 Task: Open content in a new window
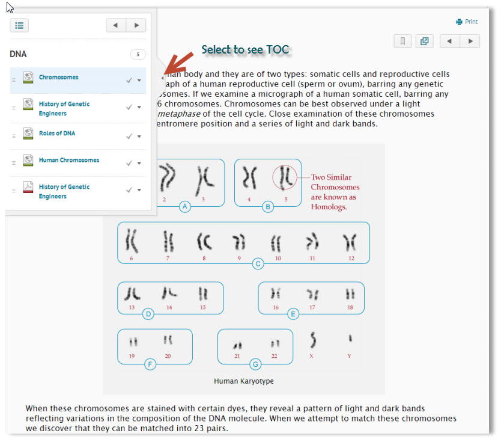tap(425, 41)
